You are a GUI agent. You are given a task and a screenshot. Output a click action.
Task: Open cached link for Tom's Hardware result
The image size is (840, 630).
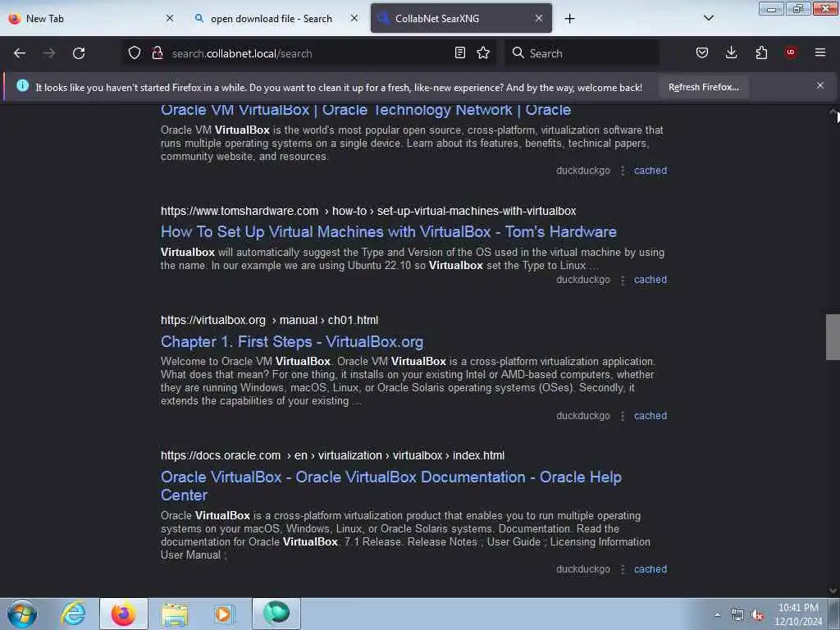(651, 280)
